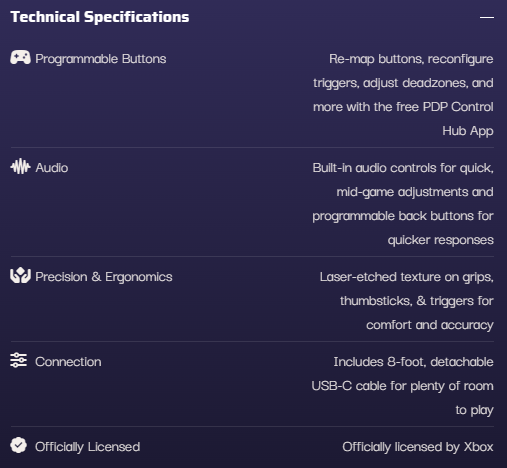Select the Programmable Buttons label

101,59
